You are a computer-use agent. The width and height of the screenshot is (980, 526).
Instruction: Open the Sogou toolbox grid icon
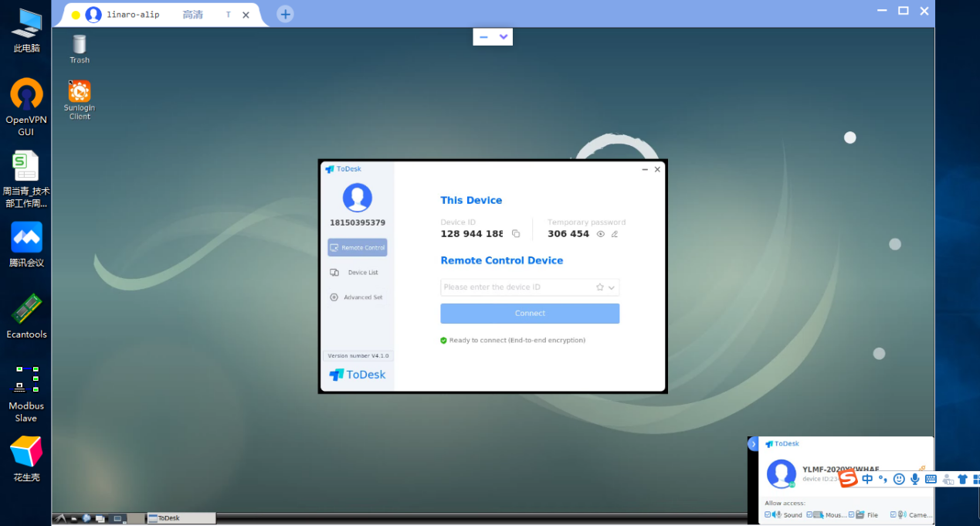point(976,479)
